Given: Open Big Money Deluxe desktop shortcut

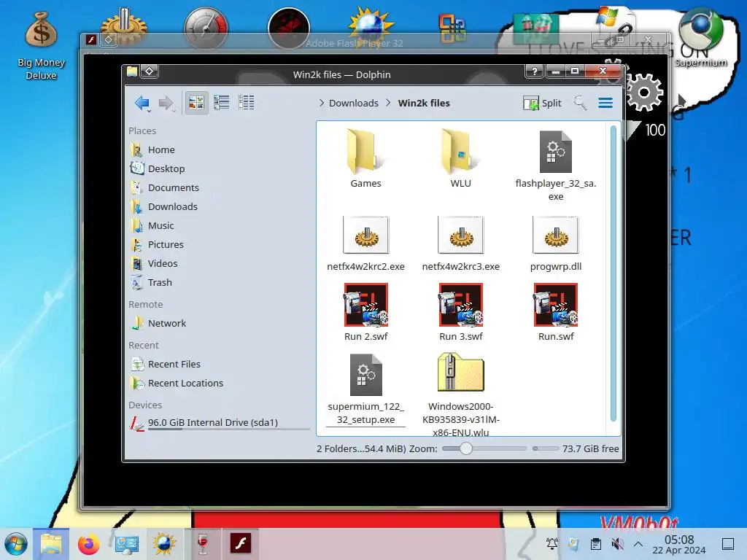Looking at the screenshot, I should pyautogui.click(x=42, y=46).
